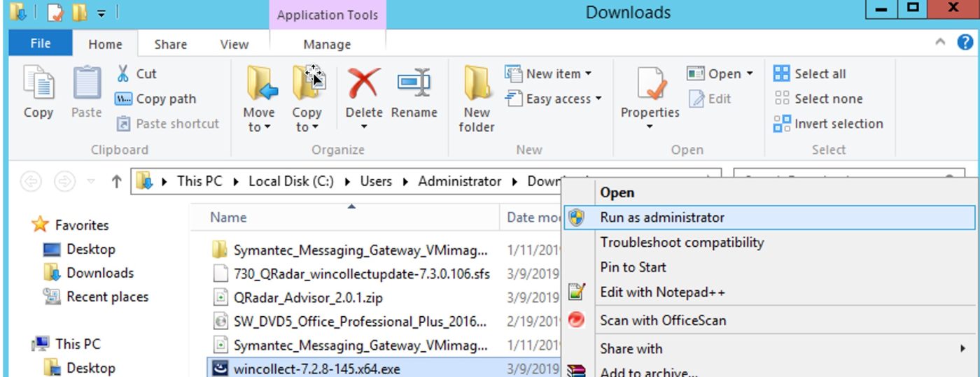
Task: Select the Home ribbon tab
Action: [105, 44]
